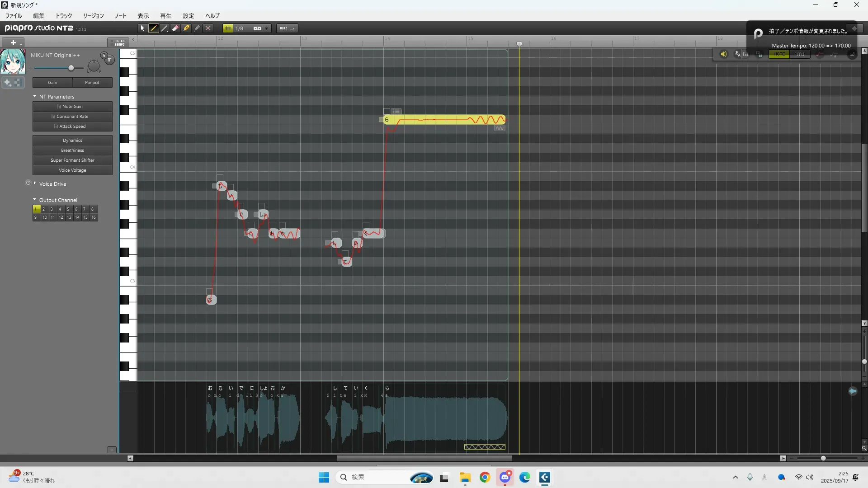Image resolution: width=868 pixels, height=488 pixels.
Task: Click the red X delete tool
Action: point(208,28)
